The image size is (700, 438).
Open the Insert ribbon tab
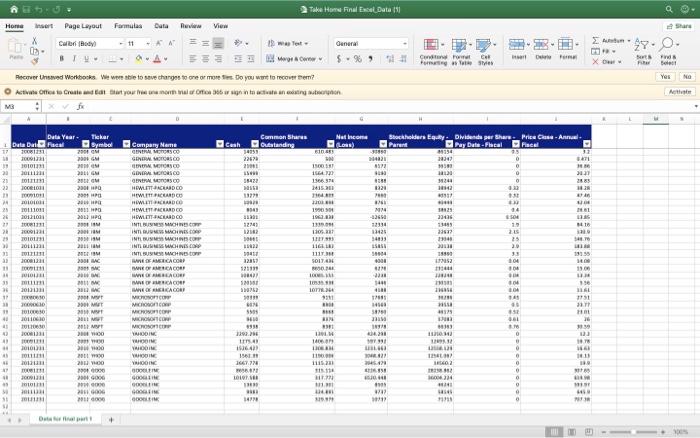coord(44,26)
